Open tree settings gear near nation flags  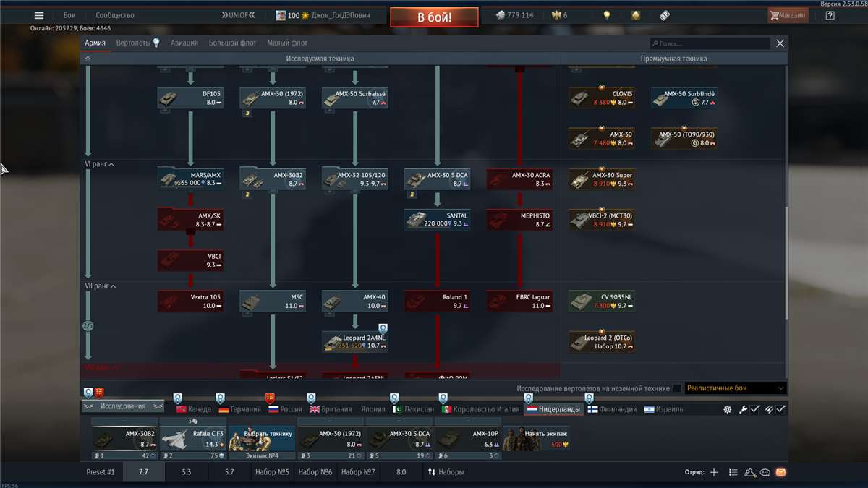[x=727, y=409]
